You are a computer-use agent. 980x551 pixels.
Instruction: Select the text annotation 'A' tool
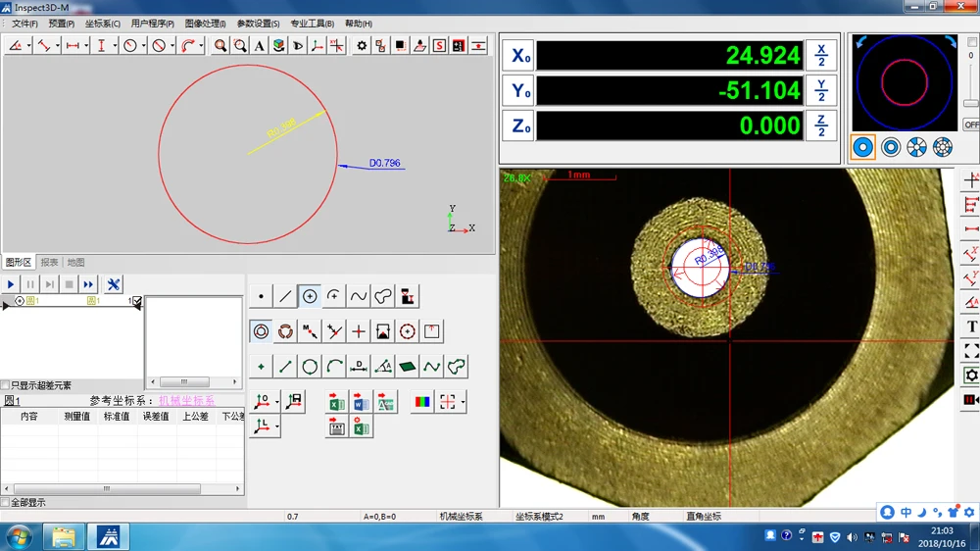coord(260,46)
